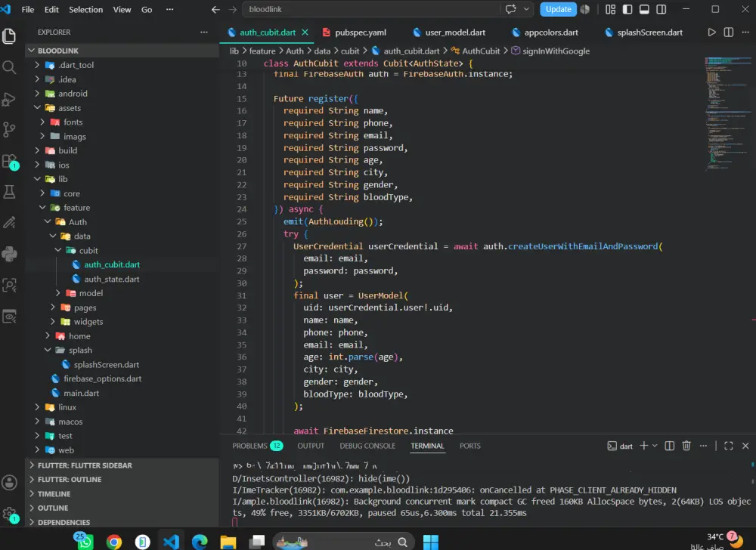
Task: Click AuthCubit in the breadcrumb
Action: [481, 51]
